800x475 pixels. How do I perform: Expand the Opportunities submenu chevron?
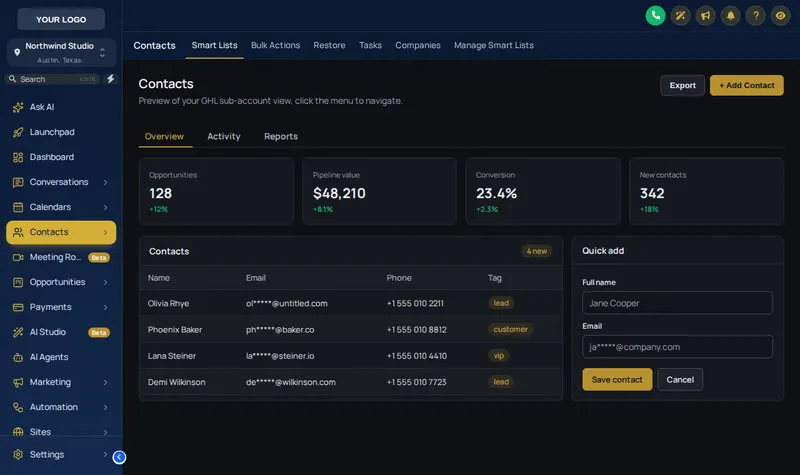106,282
